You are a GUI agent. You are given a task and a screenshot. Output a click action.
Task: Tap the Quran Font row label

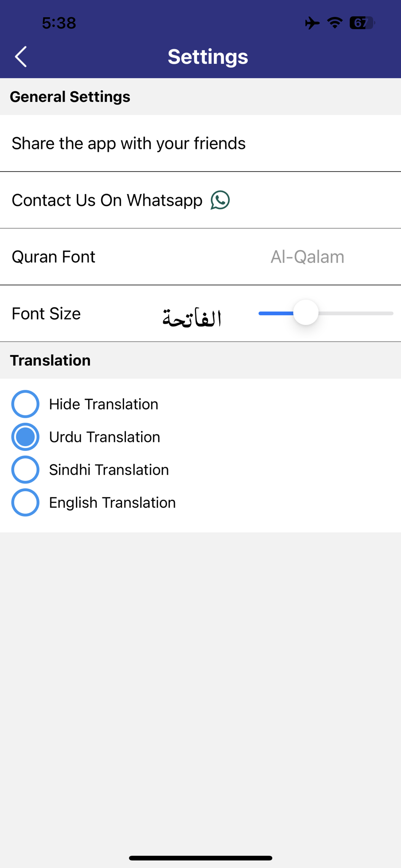coord(53,257)
